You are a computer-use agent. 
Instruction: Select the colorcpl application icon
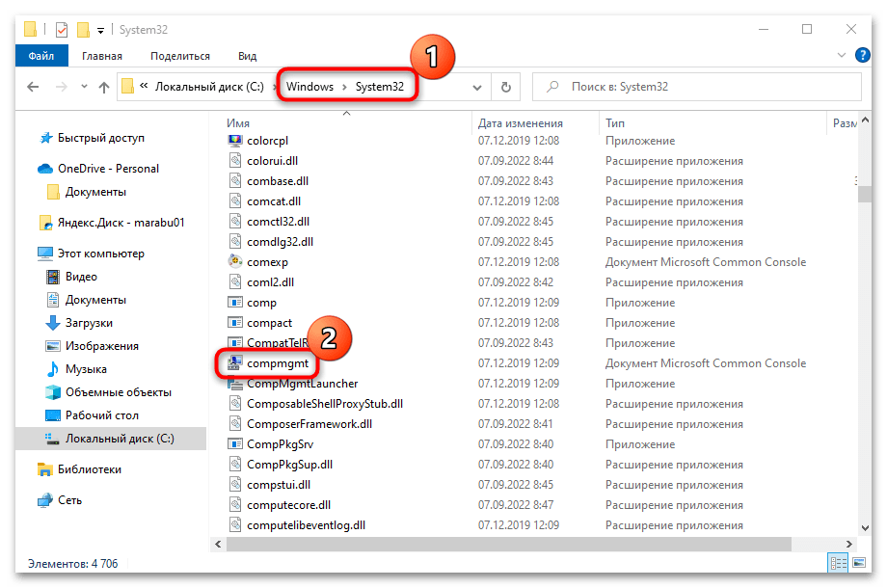235,141
